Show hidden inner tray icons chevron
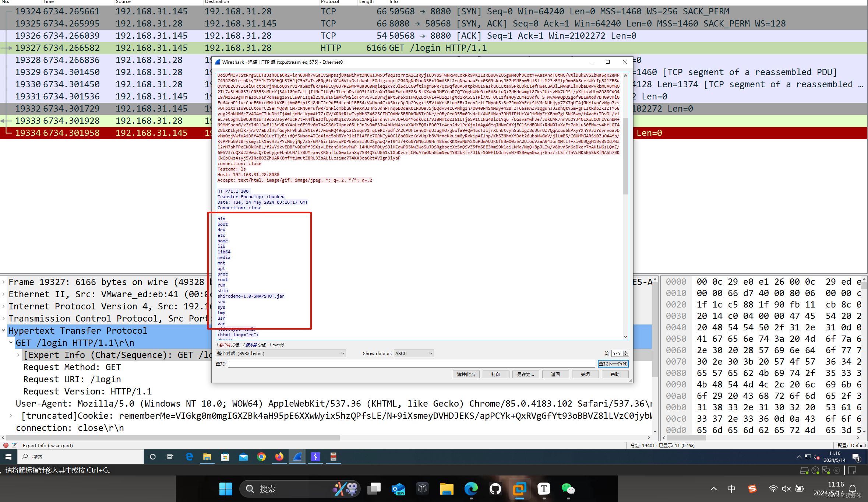Image resolution: width=868 pixels, height=502 pixels. click(799, 457)
